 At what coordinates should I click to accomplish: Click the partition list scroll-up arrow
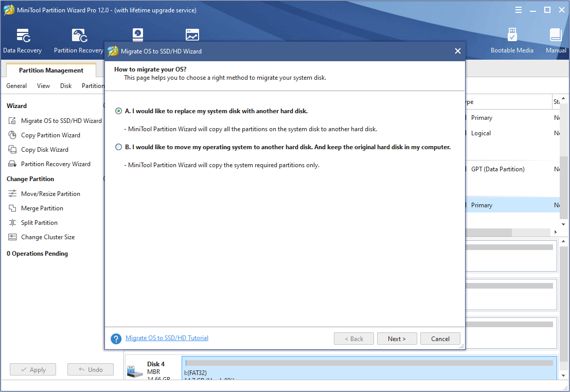[563, 98]
